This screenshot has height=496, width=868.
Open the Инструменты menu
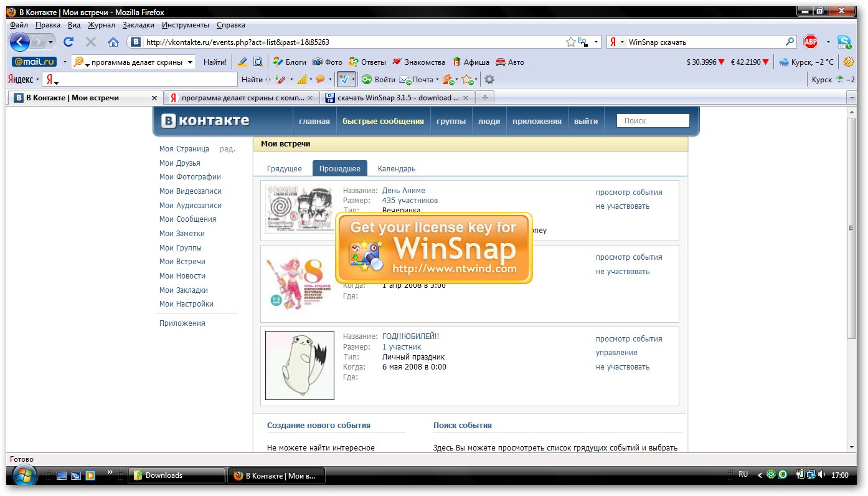click(185, 25)
